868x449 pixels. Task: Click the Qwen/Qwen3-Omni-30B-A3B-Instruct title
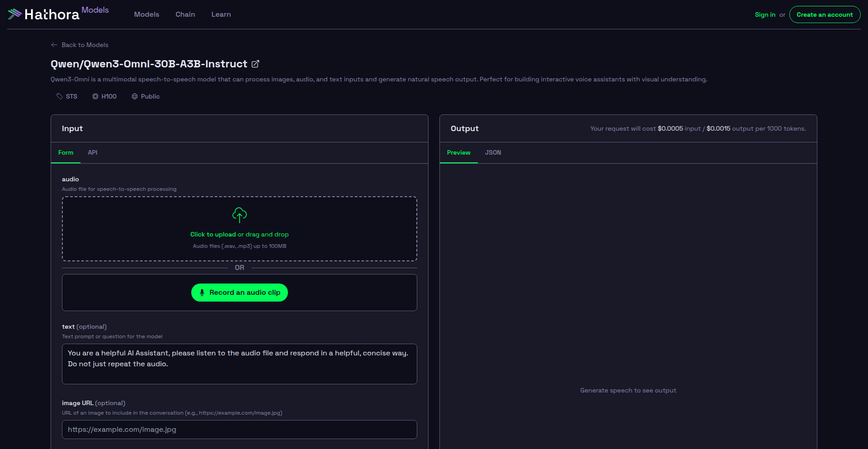pyautogui.click(x=149, y=64)
